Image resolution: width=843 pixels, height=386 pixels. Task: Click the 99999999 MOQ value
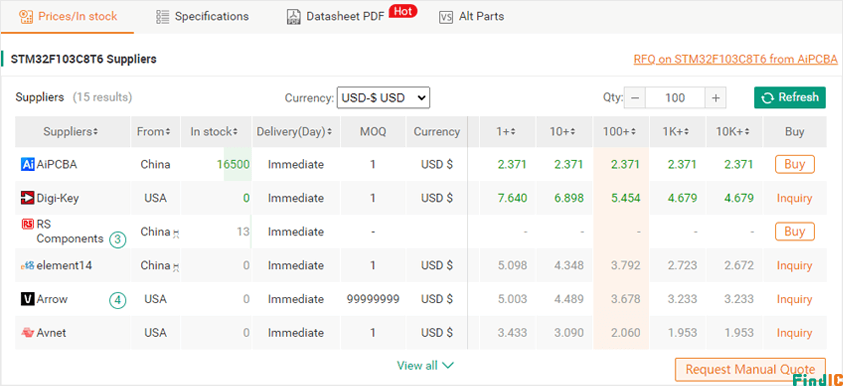pos(373,299)
